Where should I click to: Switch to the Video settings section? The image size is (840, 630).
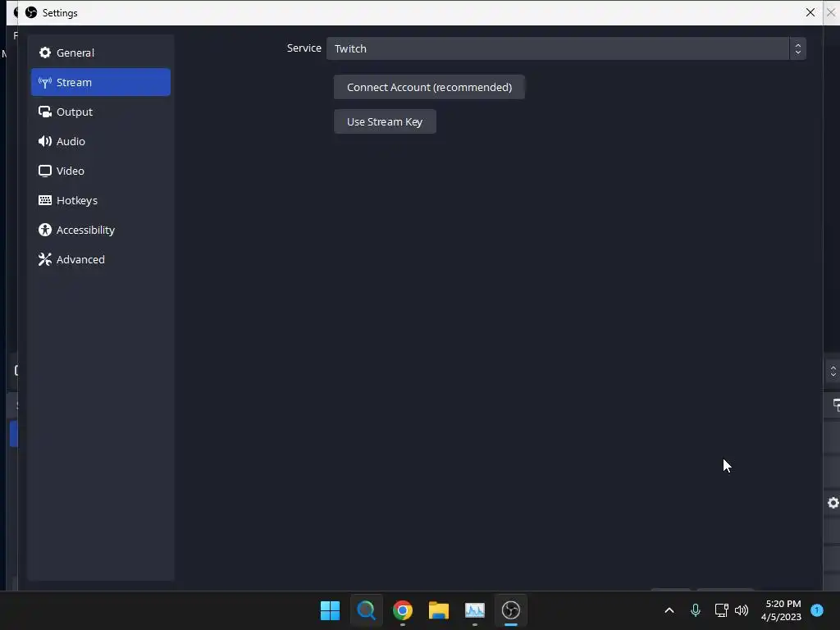101,171
